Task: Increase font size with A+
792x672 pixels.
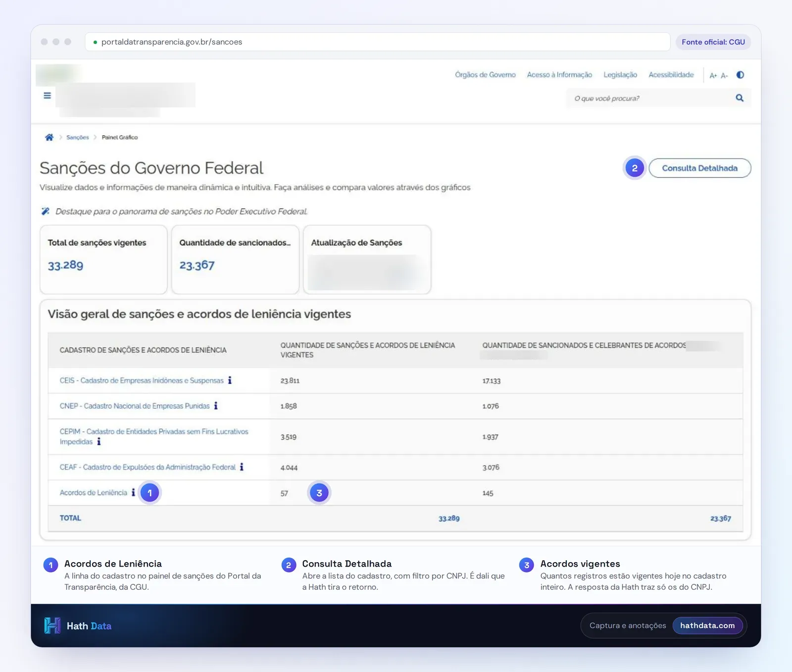Action: pos(713,75)
